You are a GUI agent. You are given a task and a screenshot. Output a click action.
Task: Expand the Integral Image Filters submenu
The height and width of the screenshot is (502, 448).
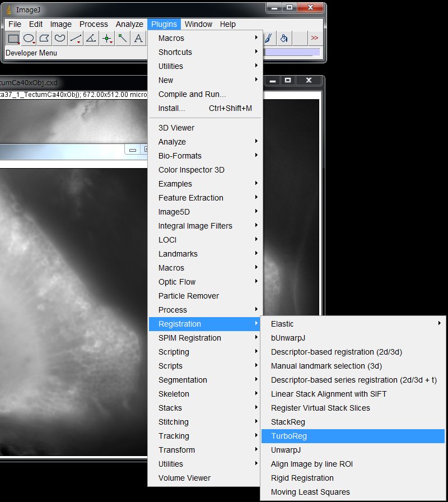tap(205, 226)
